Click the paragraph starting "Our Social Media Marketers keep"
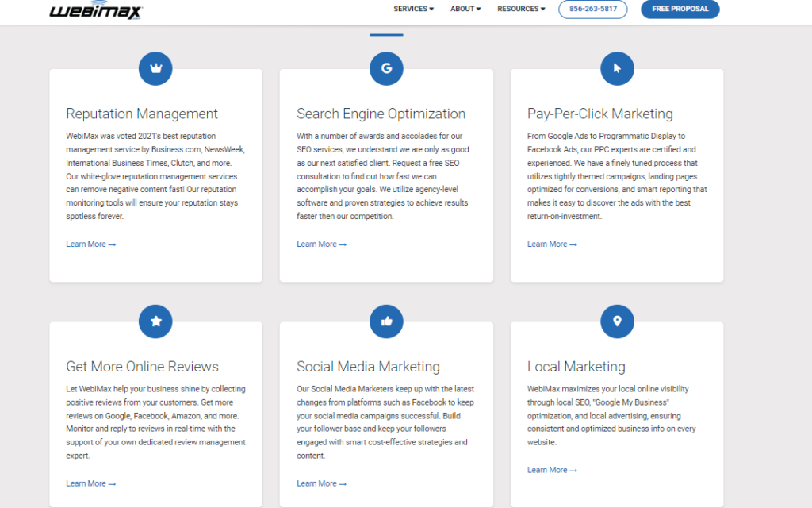This screenshot has width=812, height=508. click(385, 422)
